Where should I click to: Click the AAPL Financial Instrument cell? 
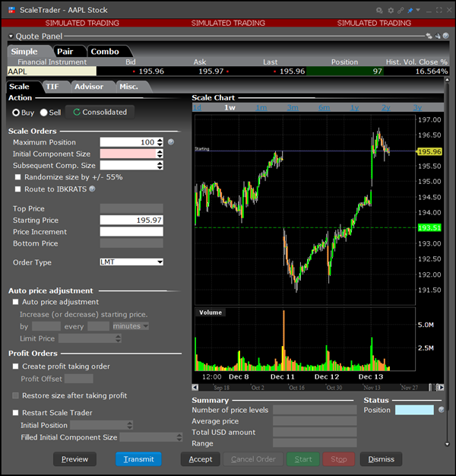(x=52, y=71)
